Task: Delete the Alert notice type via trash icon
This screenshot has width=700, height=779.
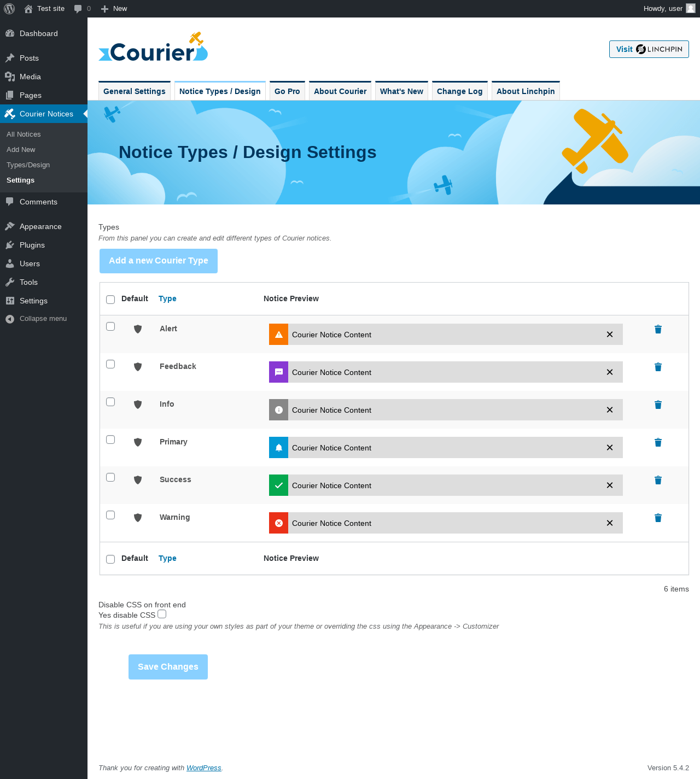Action: pos(658,329)
